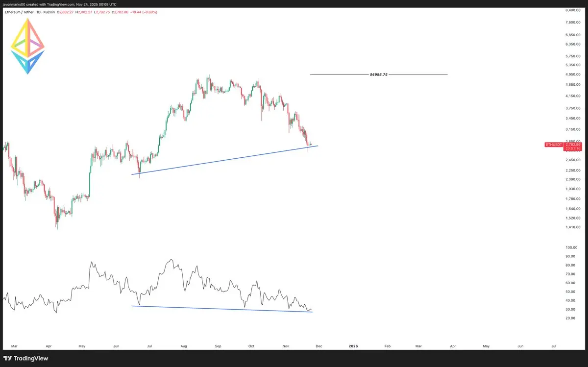Click the TradingView logo at bottom
This screenshot has height=367, width=588.
(26, 358)
